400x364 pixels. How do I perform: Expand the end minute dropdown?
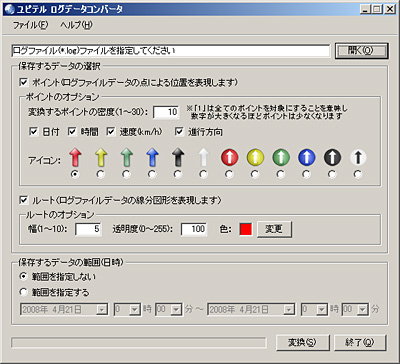click(x=362, y=310)
